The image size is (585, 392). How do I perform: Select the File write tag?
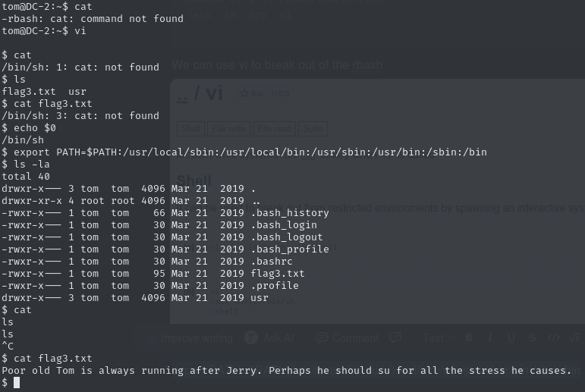228,129
